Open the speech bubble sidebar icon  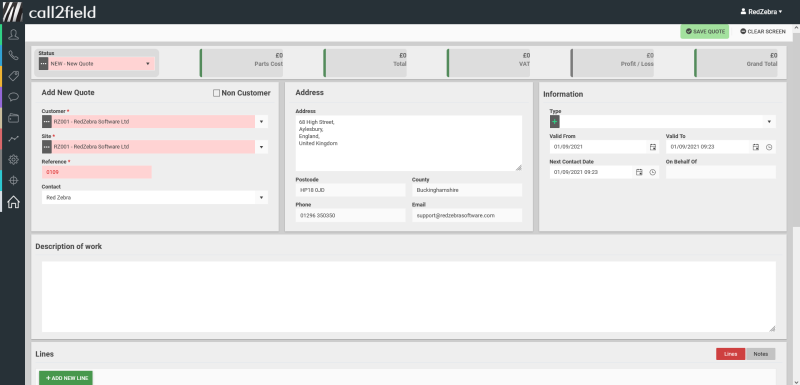pos(13,97)
